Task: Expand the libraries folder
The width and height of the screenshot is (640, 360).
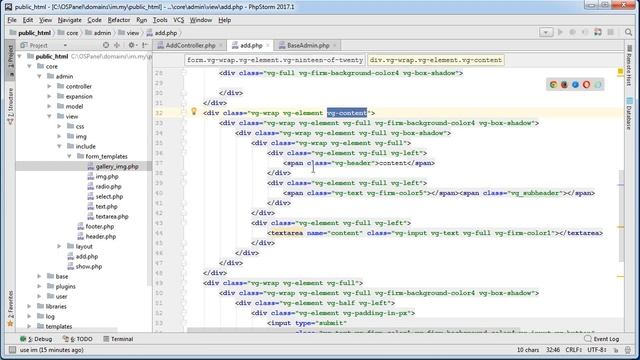Action: point(29,306)
